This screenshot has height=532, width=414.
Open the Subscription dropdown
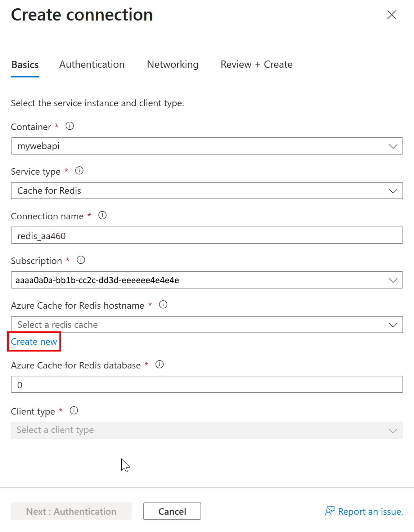click(x=207, y=280)
